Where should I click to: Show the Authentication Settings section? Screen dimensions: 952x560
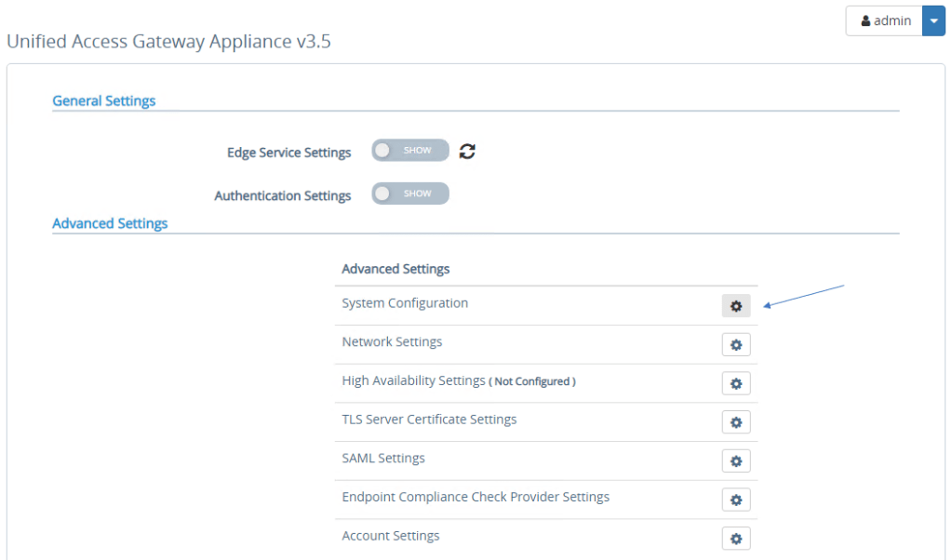(x=409, y=193)
